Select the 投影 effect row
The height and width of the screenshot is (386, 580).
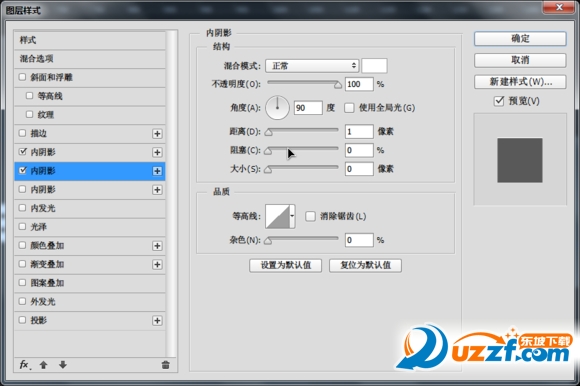90,321
